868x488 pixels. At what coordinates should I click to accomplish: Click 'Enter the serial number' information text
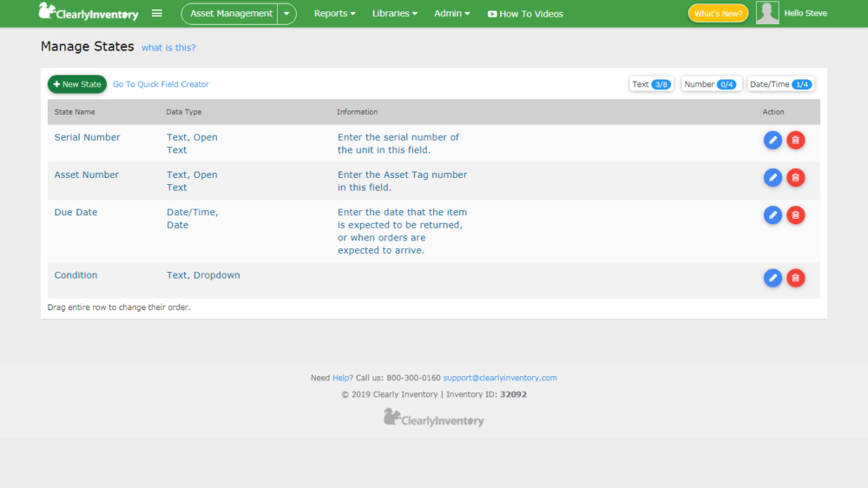pos(398,143)
